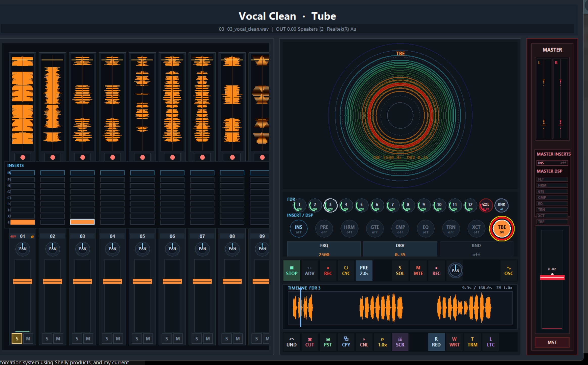Screen dimensions: 588x365
Task: Arm the REC button beside ADV
Action: [x=328, y=270]
